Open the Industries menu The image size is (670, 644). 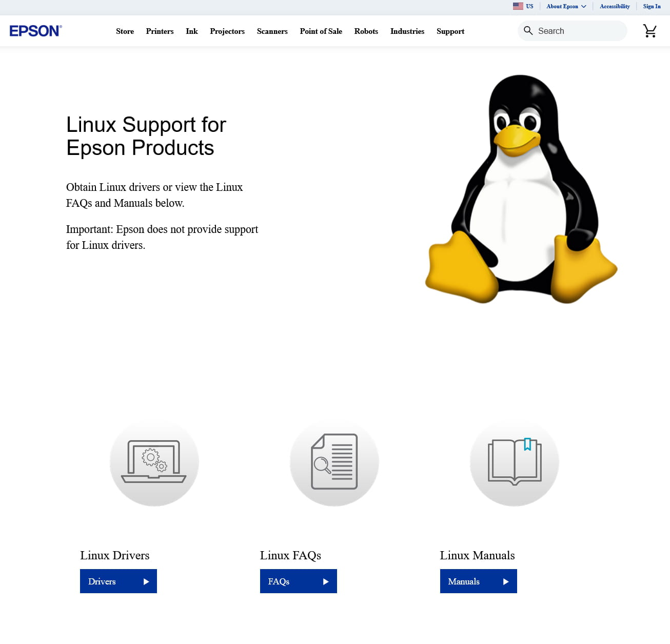[407, 31]
